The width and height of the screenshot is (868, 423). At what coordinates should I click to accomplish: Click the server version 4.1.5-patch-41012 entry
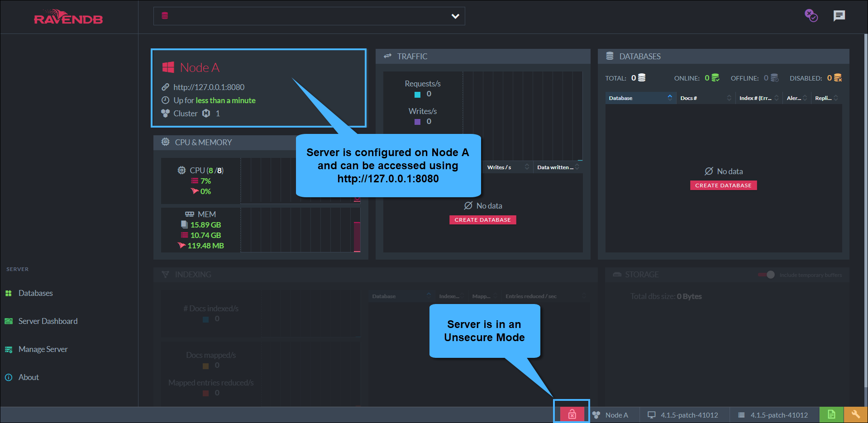(x=773, y=415)
